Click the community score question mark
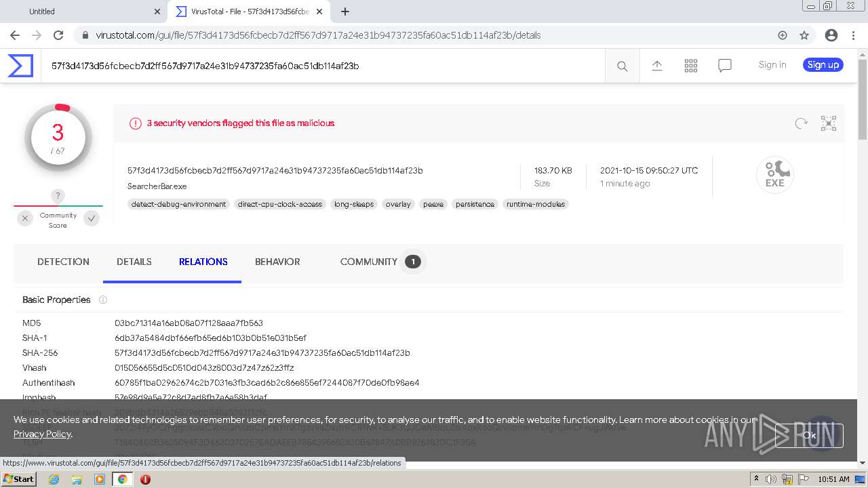This screenshot has height=488, width=868. pyautogui.click(x=58, y=196)
